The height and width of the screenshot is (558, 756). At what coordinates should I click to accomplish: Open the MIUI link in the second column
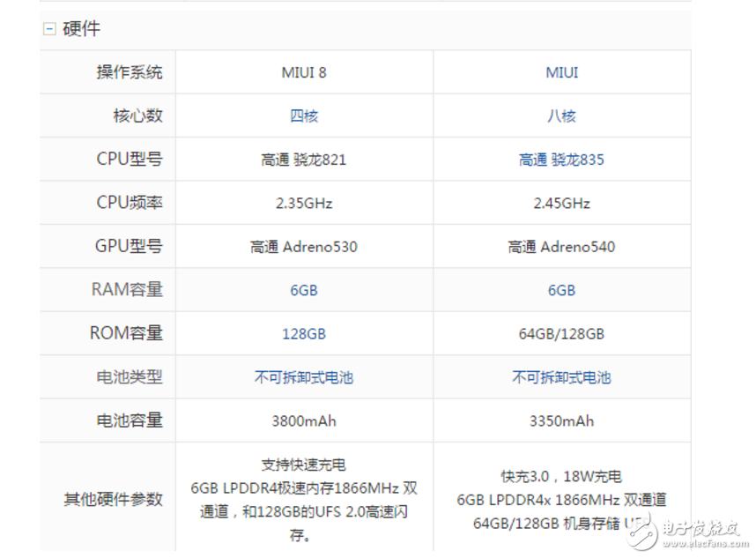coord(561,71)
